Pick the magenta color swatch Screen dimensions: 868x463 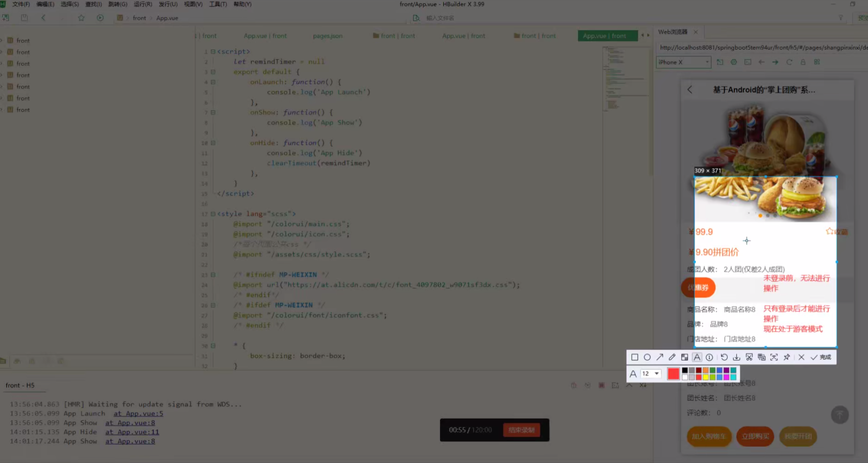pyautogui.click(x=726, y=377)
